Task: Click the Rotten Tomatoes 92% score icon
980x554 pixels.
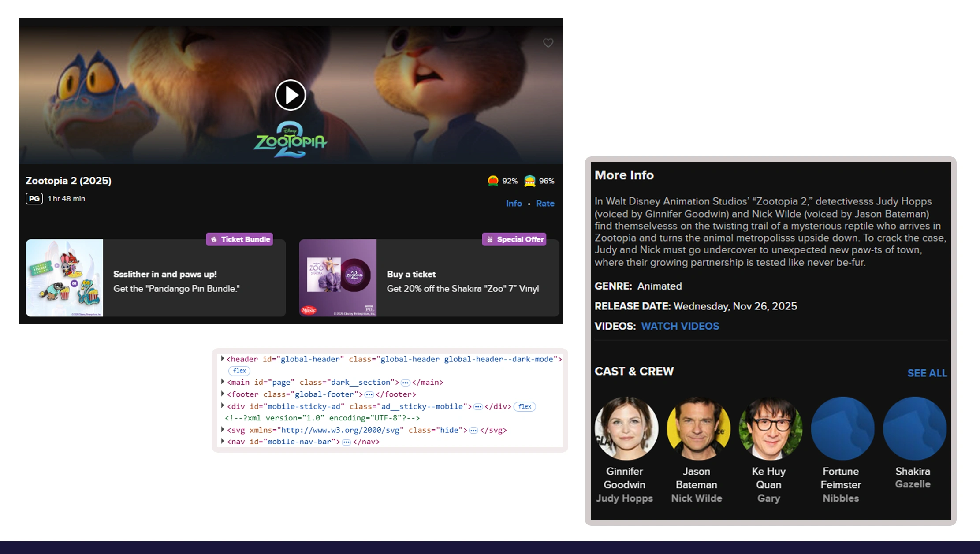Action: click(x=493, y=181)
